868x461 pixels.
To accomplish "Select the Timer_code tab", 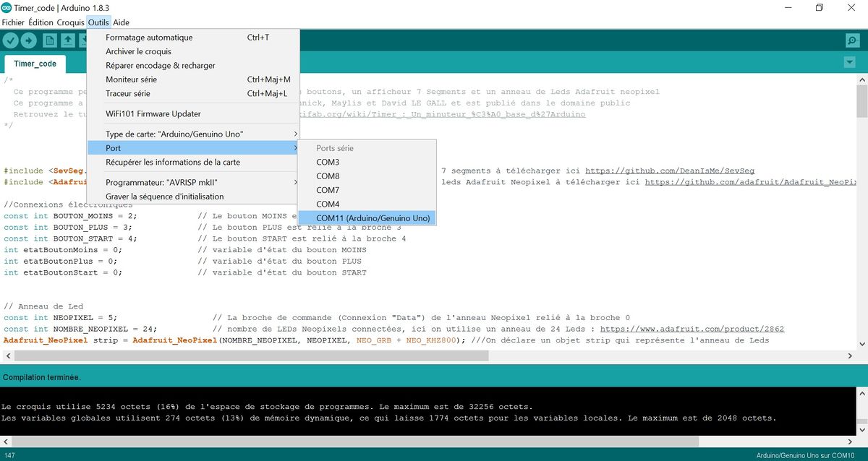I will [x=34, y=64].
